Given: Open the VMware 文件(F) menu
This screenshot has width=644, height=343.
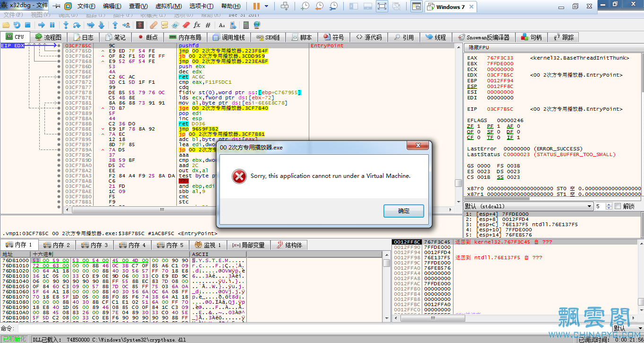Looking at the screenshot, I should pyautogui.click(x=86, y=6).
